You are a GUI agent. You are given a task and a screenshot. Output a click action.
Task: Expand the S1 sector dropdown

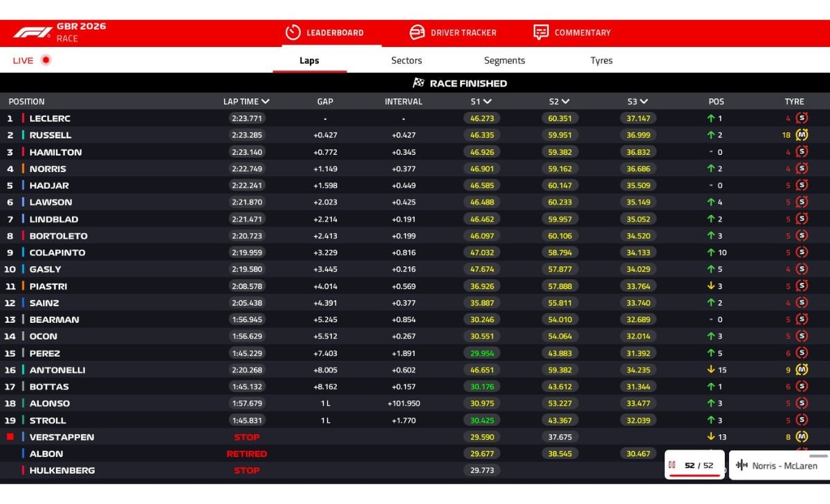(x=487, y=102)
